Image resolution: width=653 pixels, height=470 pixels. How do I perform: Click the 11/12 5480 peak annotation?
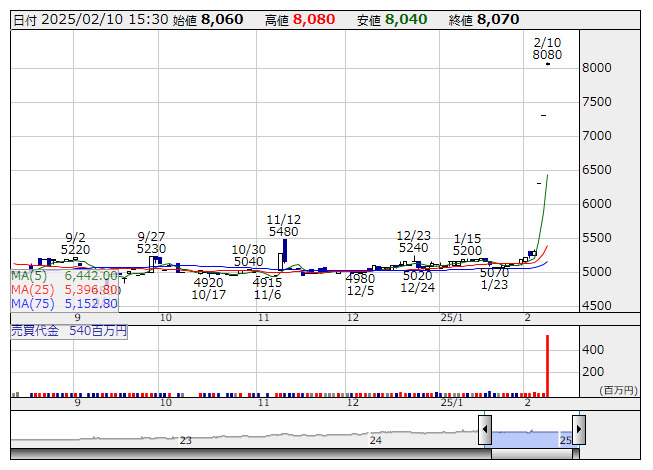pyautogui.click(x=284, y=225)
